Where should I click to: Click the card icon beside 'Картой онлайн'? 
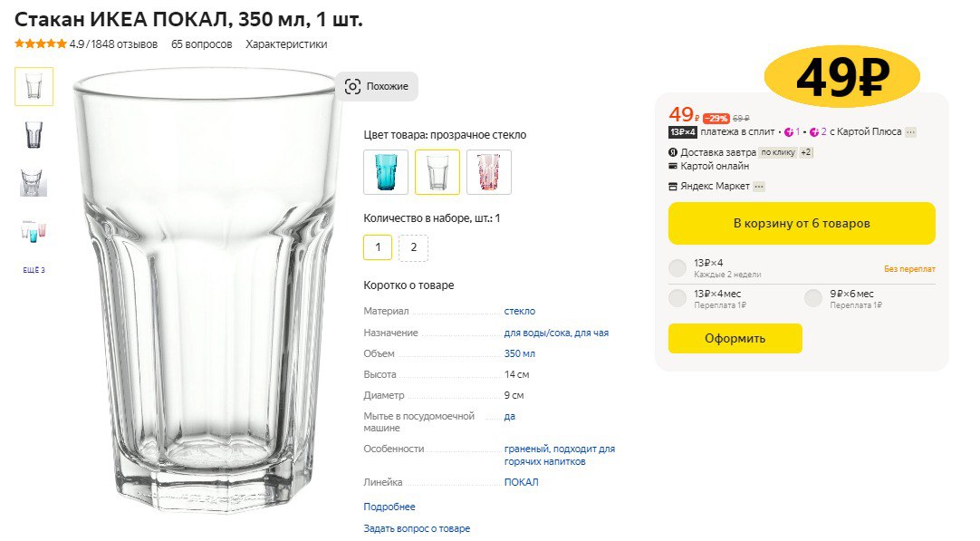[x=673, y=166]
